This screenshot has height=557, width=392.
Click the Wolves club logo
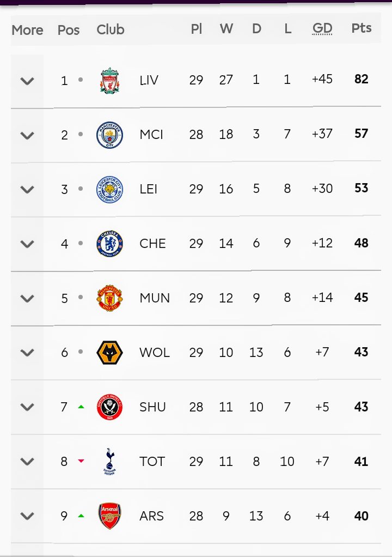pos(109,353)
